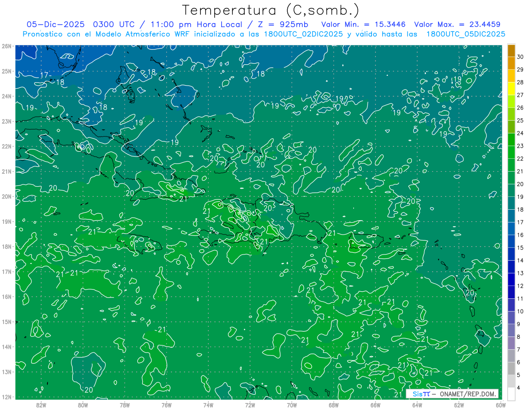Click the '70W' longitude label
Screen dimensions: 532x411
(292, 405)
